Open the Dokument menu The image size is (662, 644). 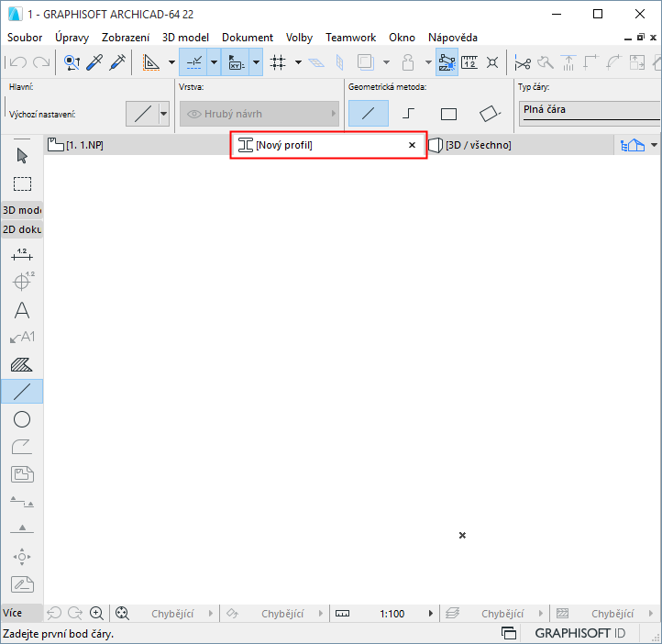point(248,38)
